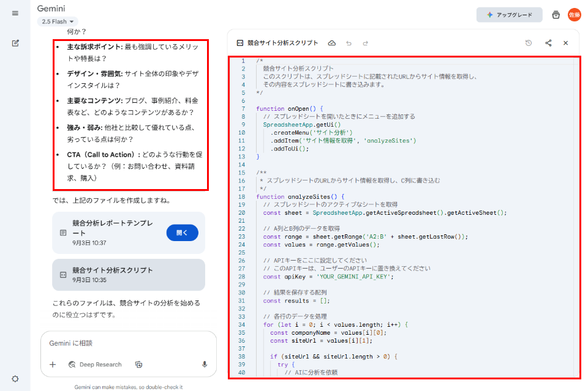This screenshot has height=391, width=588.
Task: Click the canvas tool icon in prompt bar
Action: (139, 365)
